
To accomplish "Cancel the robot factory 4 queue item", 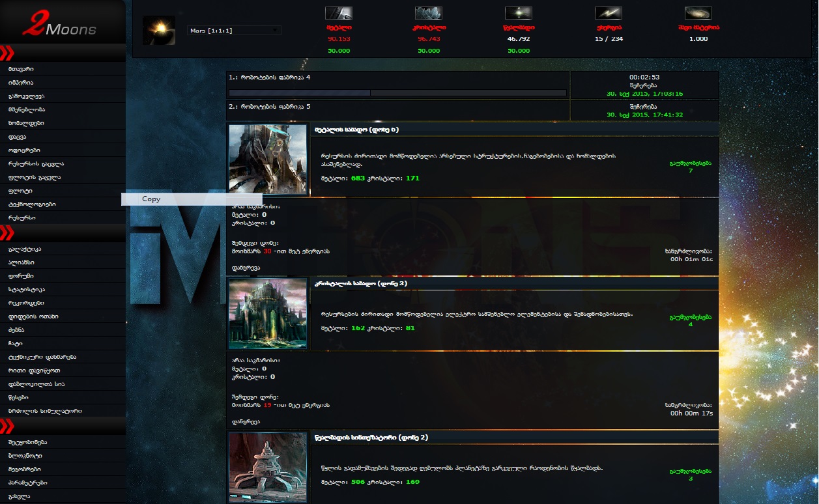I will point(644,85).
